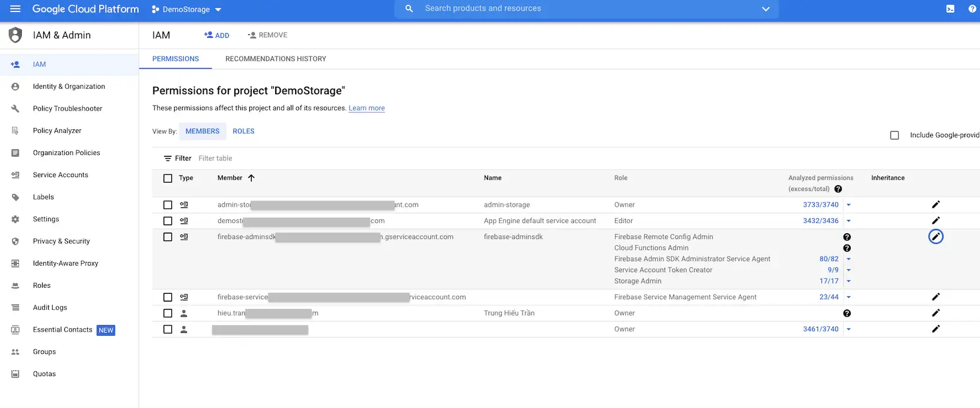Tick the select-all checkbox in table header
Screen dimensions: 980x408
point(168,178)
